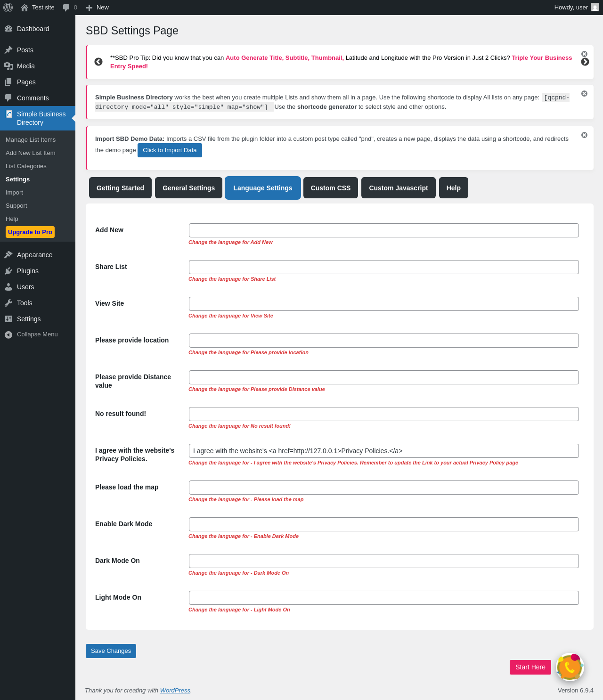Open the Help submenu item in sidebar
603x700 pixels.
coord(12,219)
